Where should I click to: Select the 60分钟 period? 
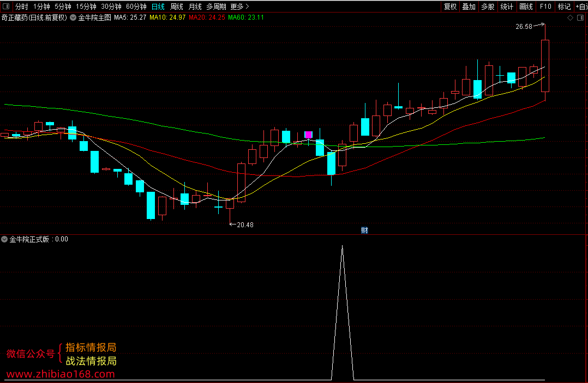tap(136, 7)
